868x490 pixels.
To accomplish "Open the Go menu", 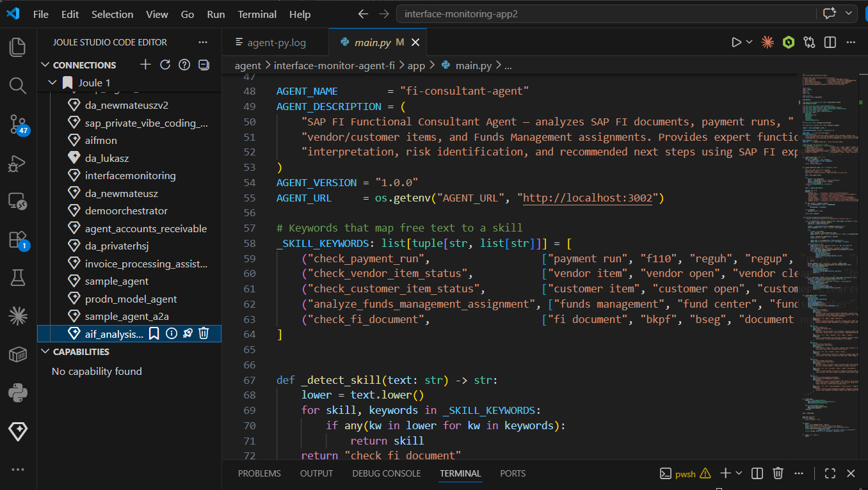I will pos(188,14).
